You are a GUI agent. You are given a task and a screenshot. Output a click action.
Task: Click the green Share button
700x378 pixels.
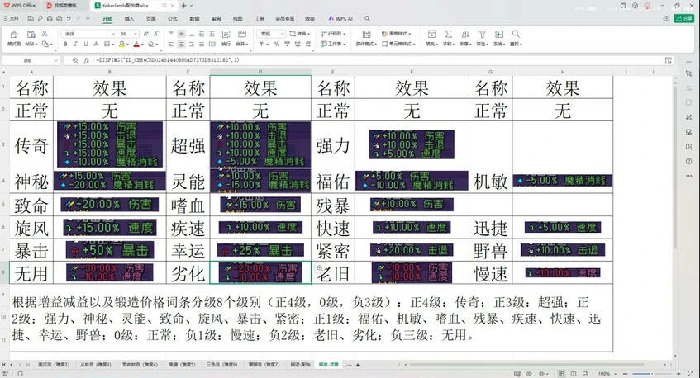(684, 18)
